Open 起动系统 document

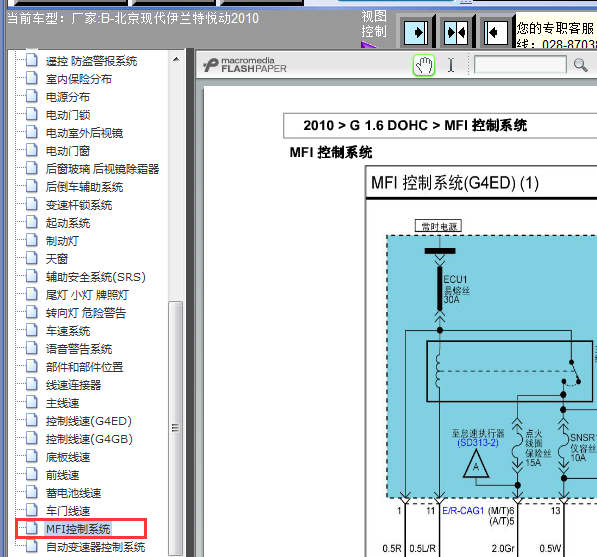pos(68,223)
